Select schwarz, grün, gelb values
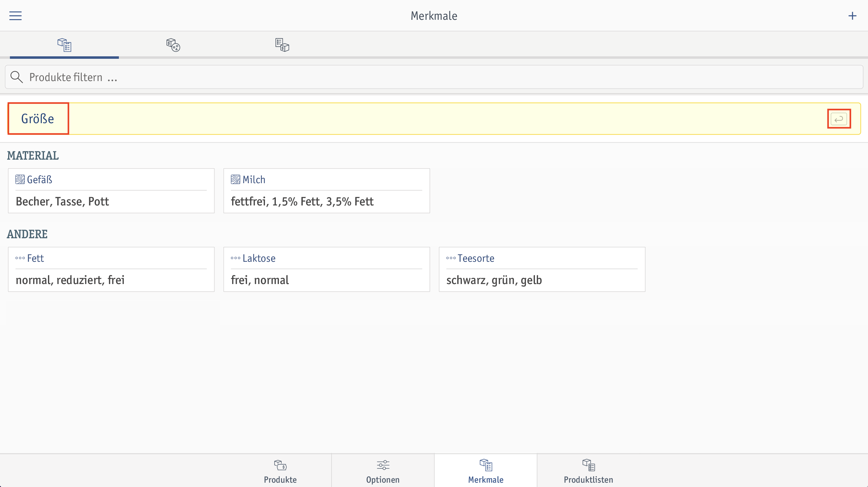This screenshot has width=868, height=487. click(x=494, y=280)
